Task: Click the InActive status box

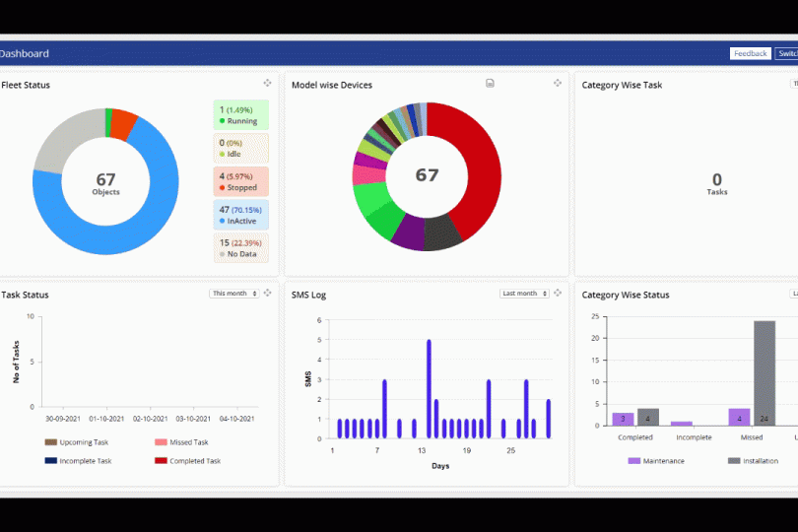Action: pos(240,215)
